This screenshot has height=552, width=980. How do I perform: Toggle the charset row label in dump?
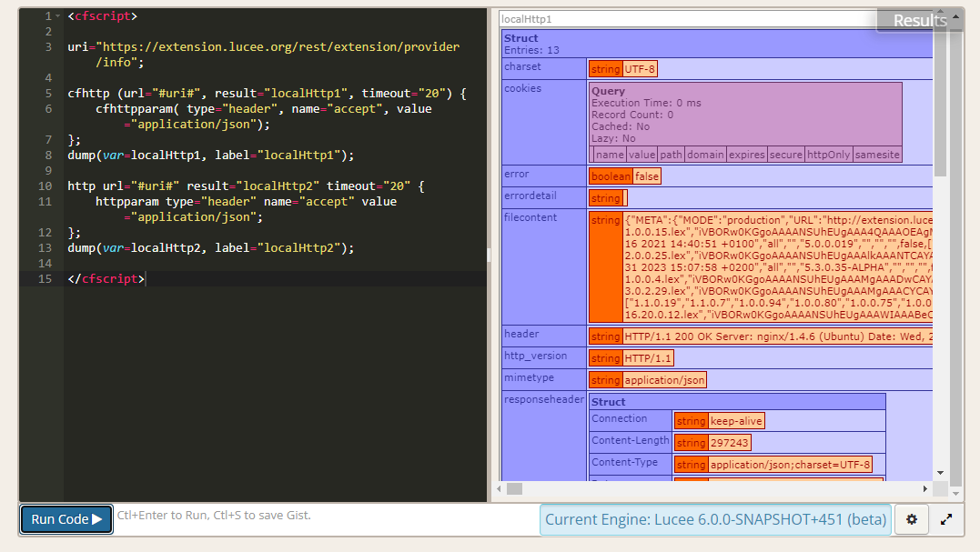(x=522, y=67)
